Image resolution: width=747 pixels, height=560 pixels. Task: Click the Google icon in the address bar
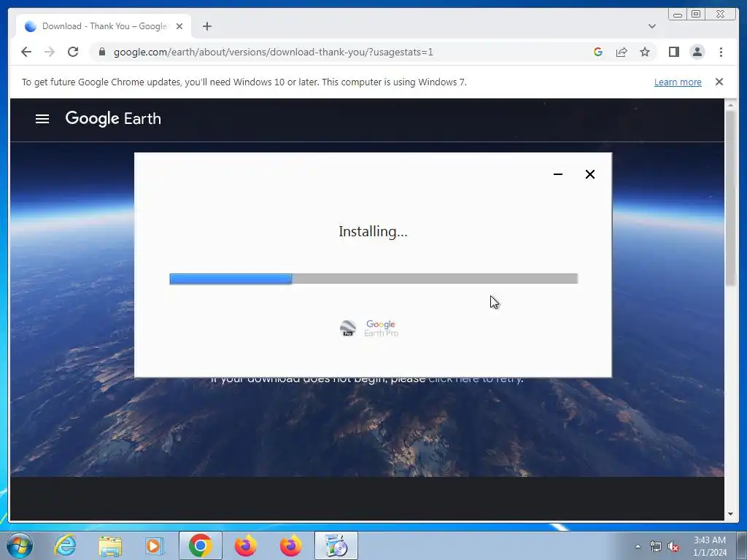click(598, 52)
